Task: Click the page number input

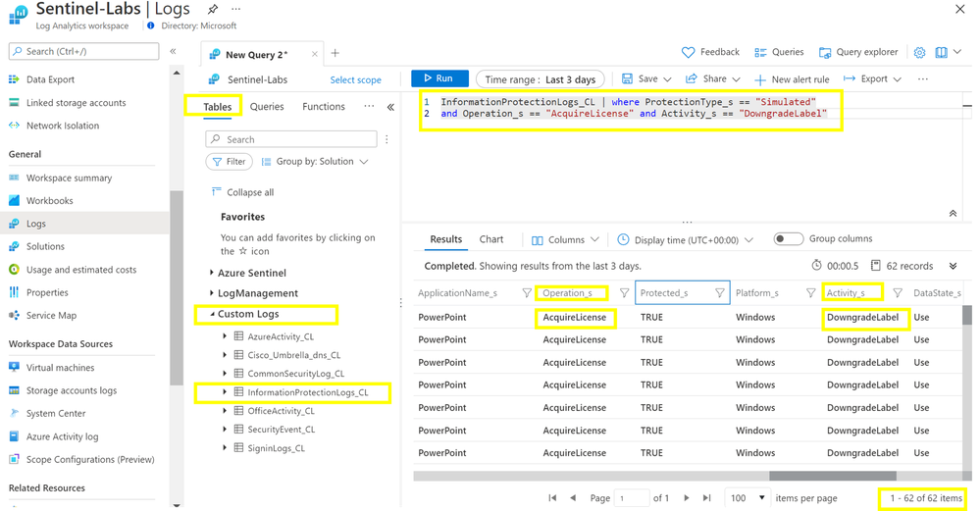Action: (x=632, y=498)
